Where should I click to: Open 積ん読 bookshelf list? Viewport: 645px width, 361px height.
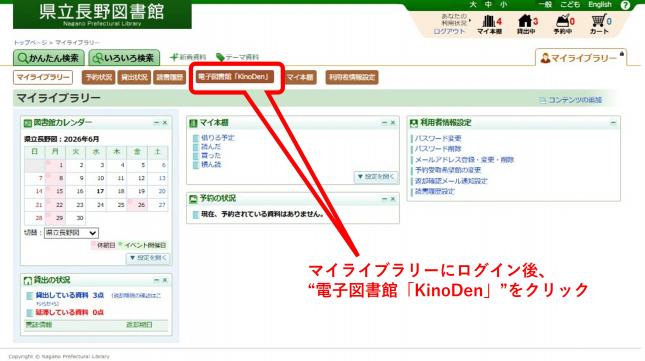(x=211, y=164)
